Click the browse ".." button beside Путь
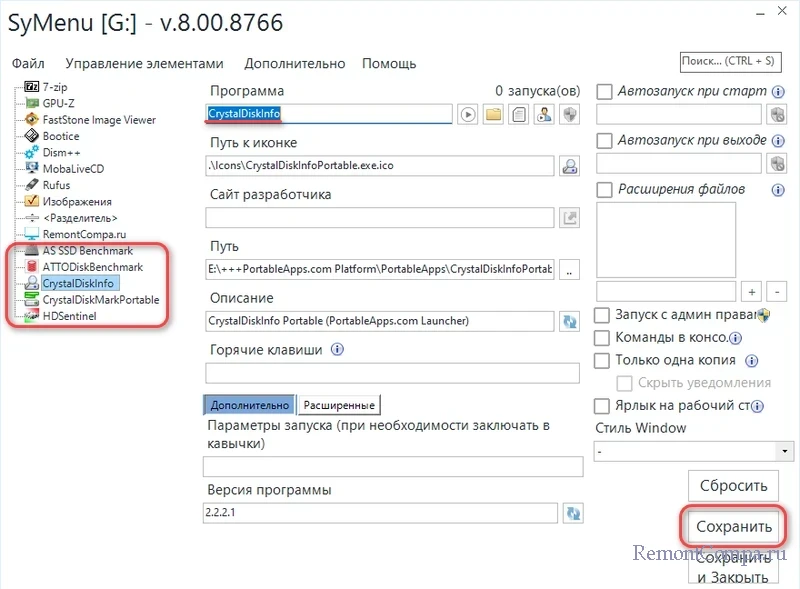The width and height of the screenshot is (800, 589). 569,270
